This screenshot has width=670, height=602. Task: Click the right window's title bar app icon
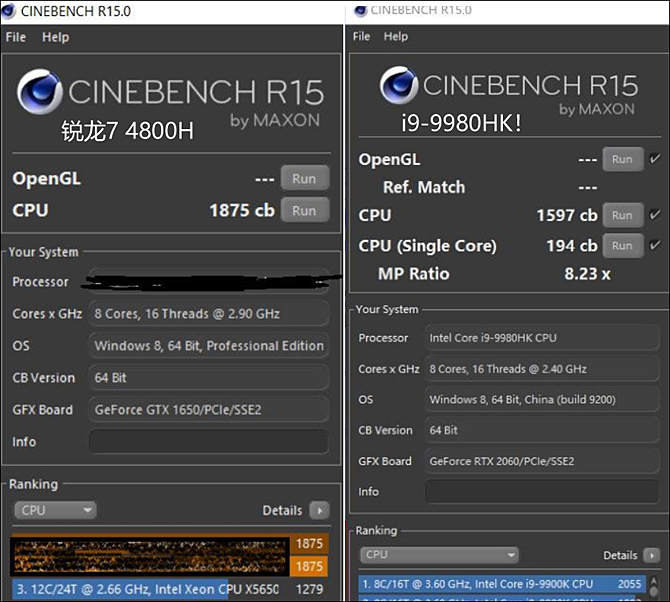coord(361,10)
